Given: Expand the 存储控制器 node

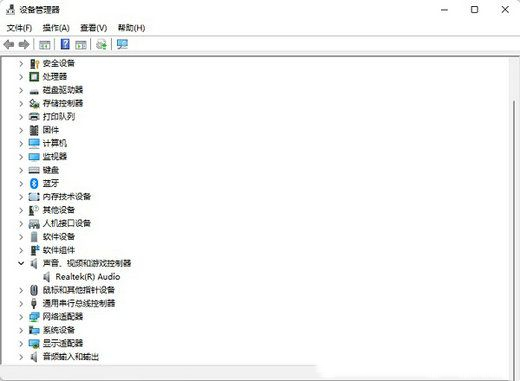Looking at the screenshot, I should 21,103.
